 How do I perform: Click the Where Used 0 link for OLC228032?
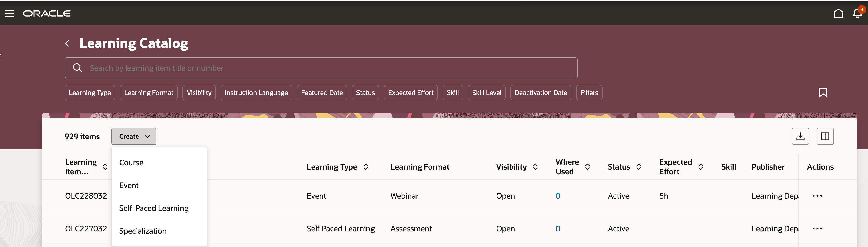[558, 195]
